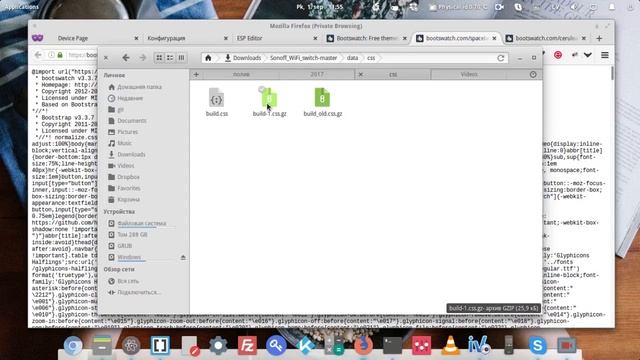Open tab history clock icon
This screenshot has height=360, width=640.
533,74
